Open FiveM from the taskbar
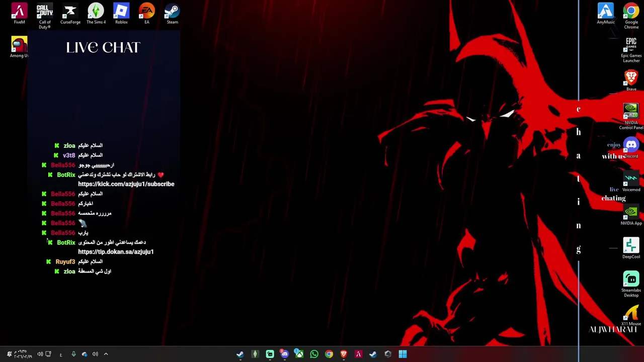The width and height of the screenshot is (644, 362). [358, 354]
